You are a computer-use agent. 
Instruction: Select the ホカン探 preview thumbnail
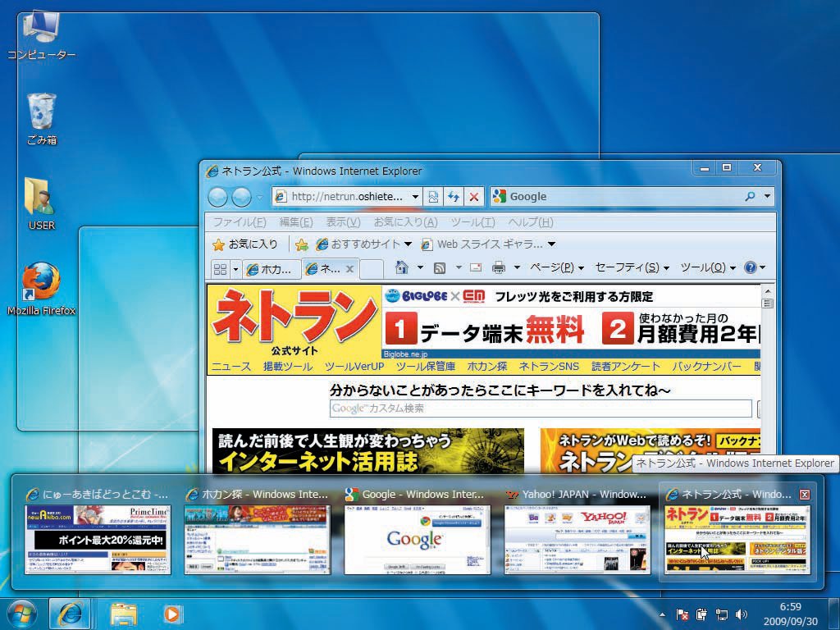click(257, 540)
